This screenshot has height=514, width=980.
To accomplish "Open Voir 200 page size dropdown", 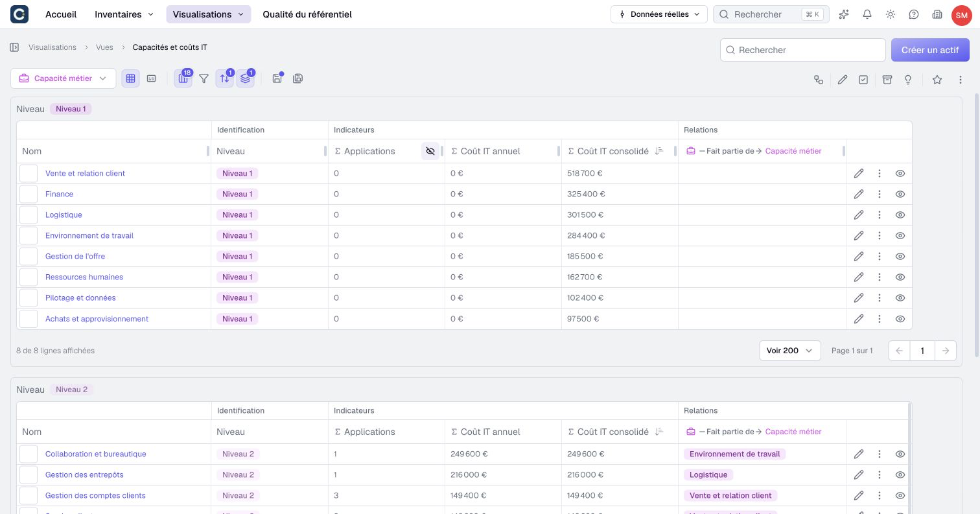I will [x=789, y=351].
